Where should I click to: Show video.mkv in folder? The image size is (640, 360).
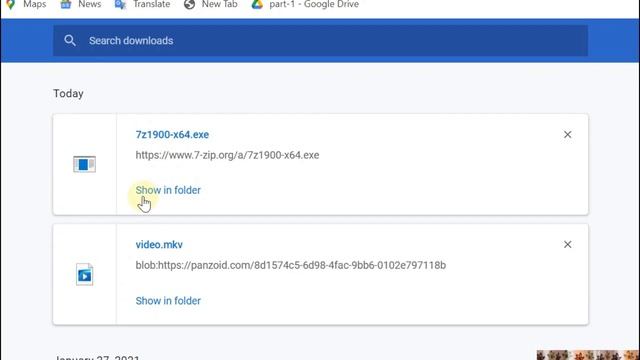coord(168,301)
